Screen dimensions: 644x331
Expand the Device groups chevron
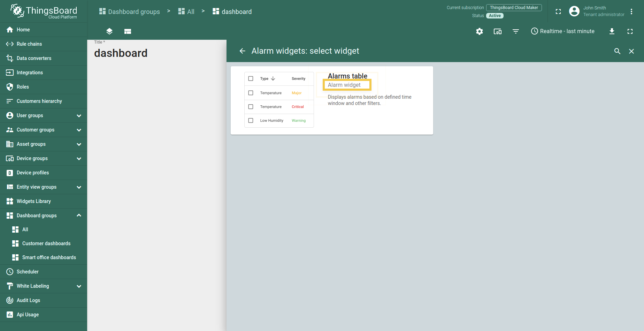[79, 158]
